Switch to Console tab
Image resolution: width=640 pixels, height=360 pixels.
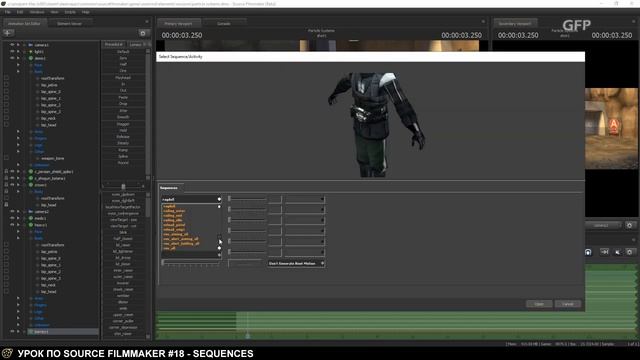[224, 24]
